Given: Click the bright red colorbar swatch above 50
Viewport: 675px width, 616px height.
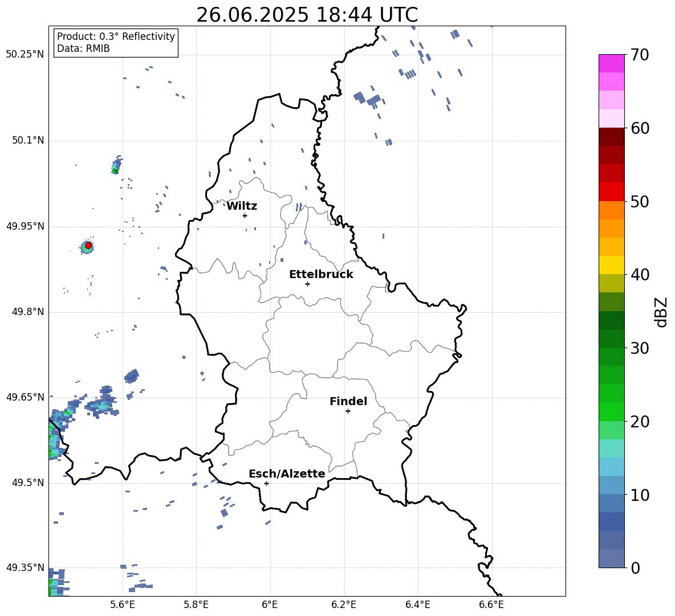Looking at the screenshot, I should [x=611, y=192].
